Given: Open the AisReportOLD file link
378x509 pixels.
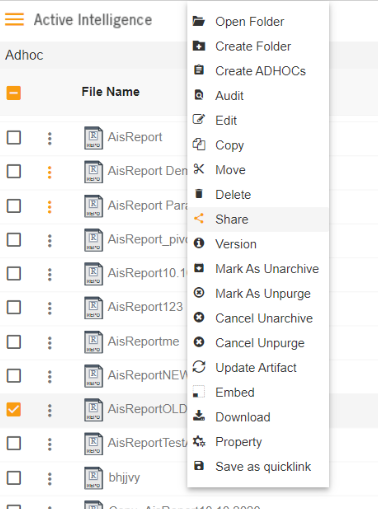Looking at the screenshot, I should pos(147,409).
